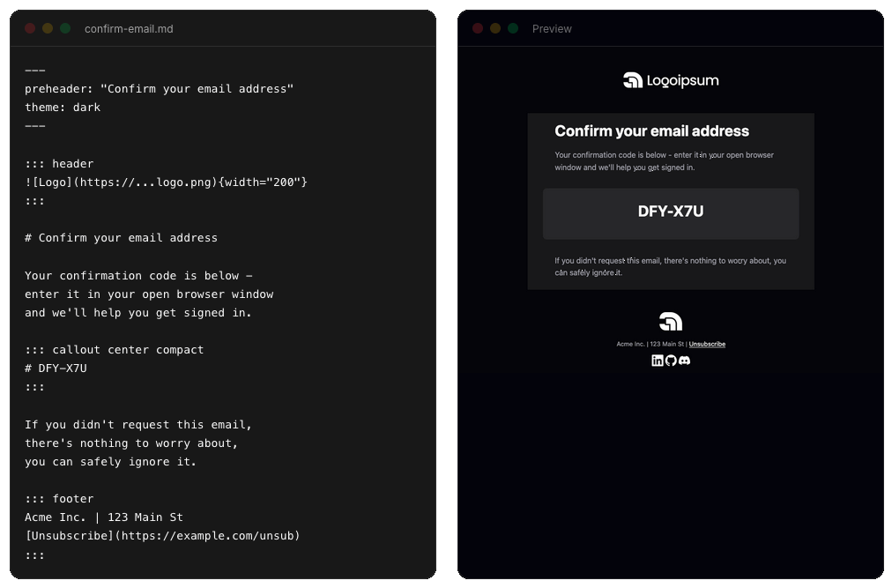Click the editor line "# Confirm your email address"
Screen dimensions: 892x588
point(121,238)
